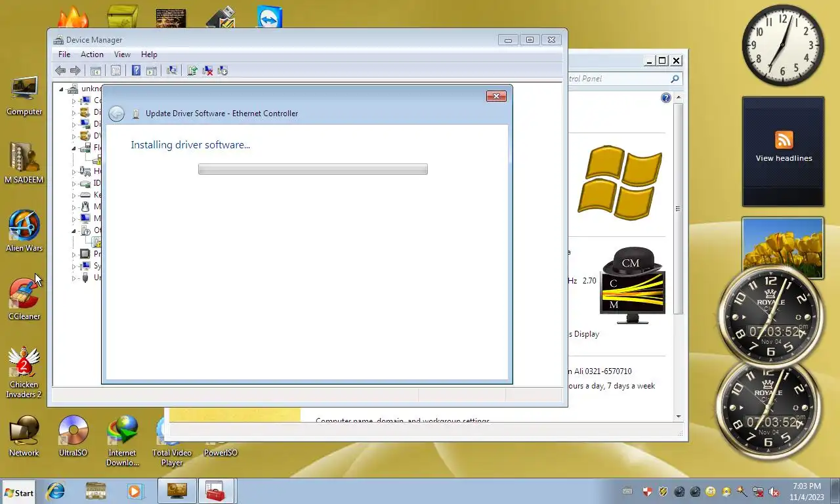Open the Internet Download Manager desktop icon

tap(123, 441)
